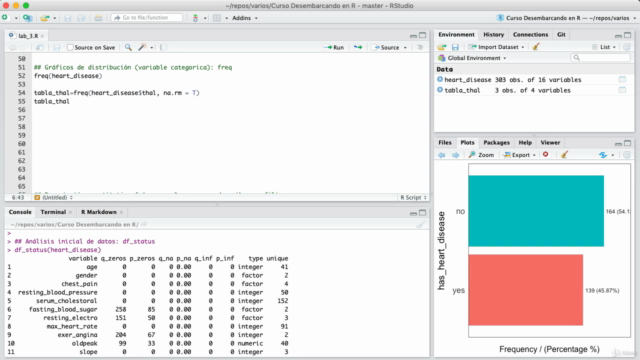
Task: Show editor in new window icon
Action: pos(40,47)
